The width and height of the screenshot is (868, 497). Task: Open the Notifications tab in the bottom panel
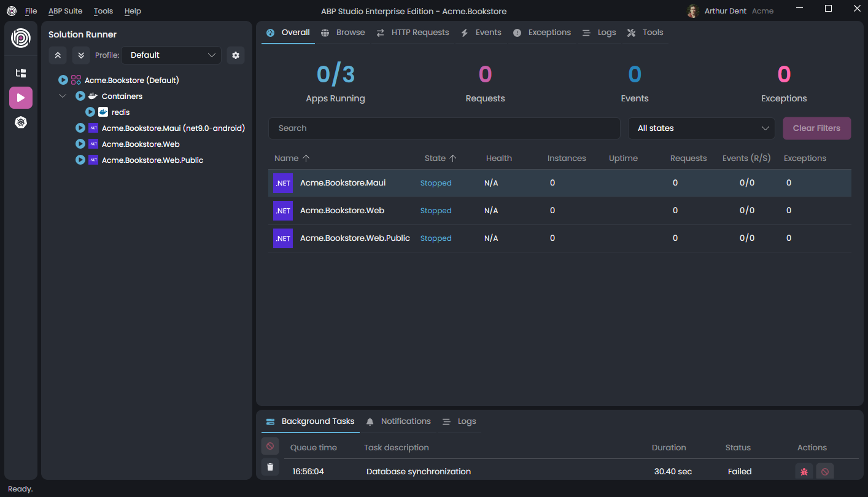pyautogui.click(x=405, y=421)
